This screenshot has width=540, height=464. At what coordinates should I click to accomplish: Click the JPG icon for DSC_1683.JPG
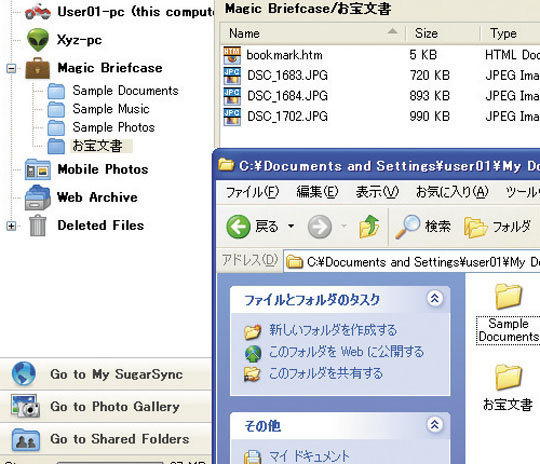point(232,76)
